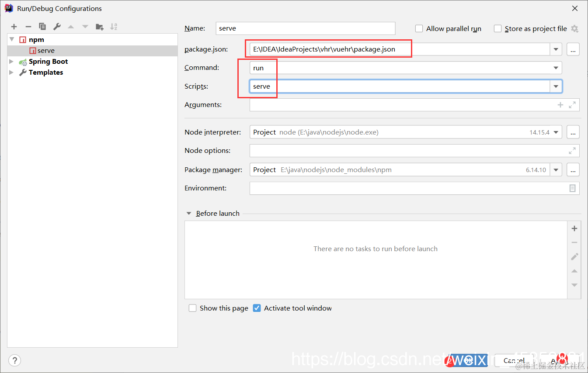Add argument with plus icon in Arguments field
Screen dimensions: 588x373
coord(560,105)
